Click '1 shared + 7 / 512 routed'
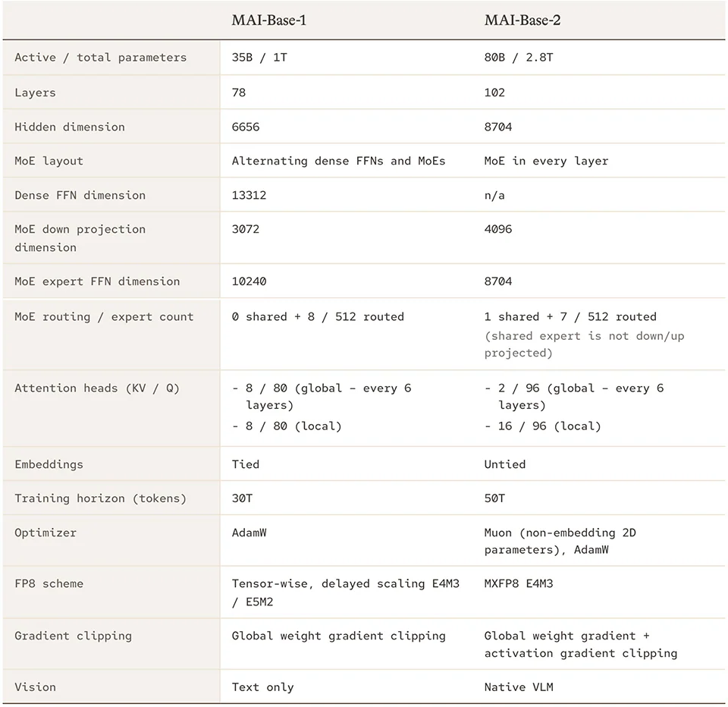Screen dimensions: 728x707 (x=570, y=317)
